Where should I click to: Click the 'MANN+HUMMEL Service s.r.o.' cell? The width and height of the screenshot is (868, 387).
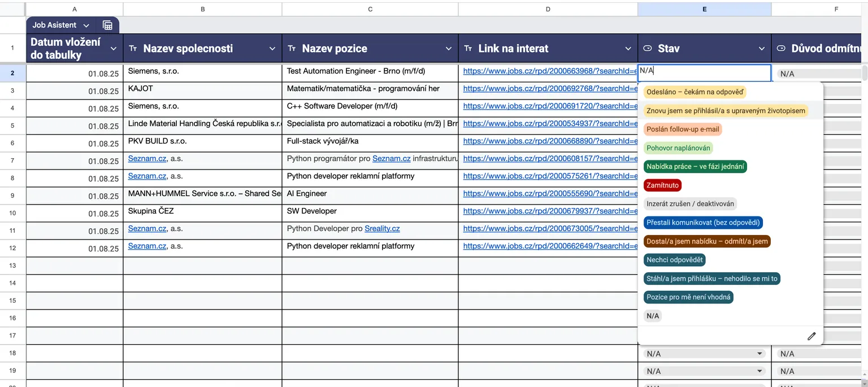202,195
